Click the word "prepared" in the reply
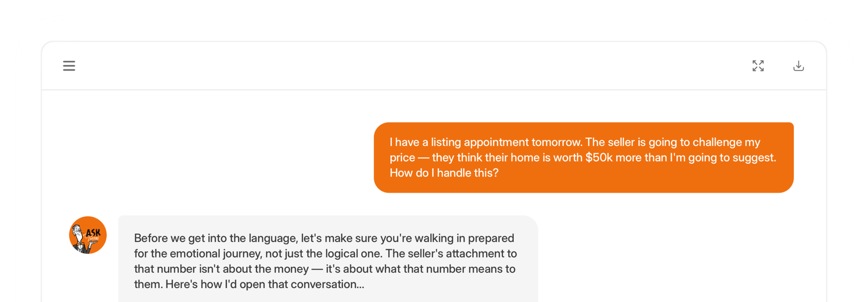 click(491, 238)
